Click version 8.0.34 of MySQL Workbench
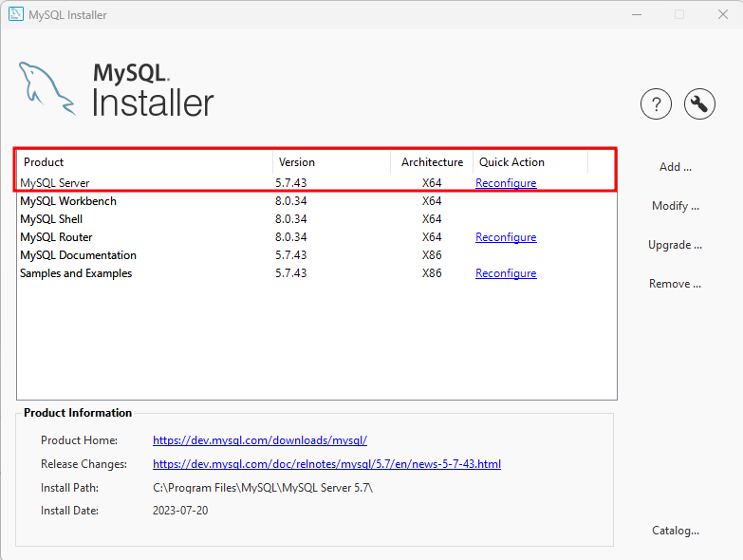The width and height of the screenshot is (743, 560). [291, 201]
